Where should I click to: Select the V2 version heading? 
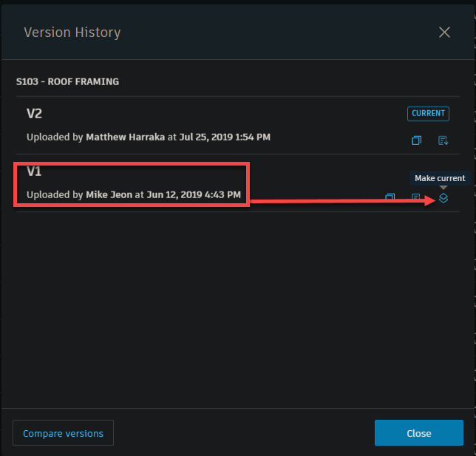[34, 114]
